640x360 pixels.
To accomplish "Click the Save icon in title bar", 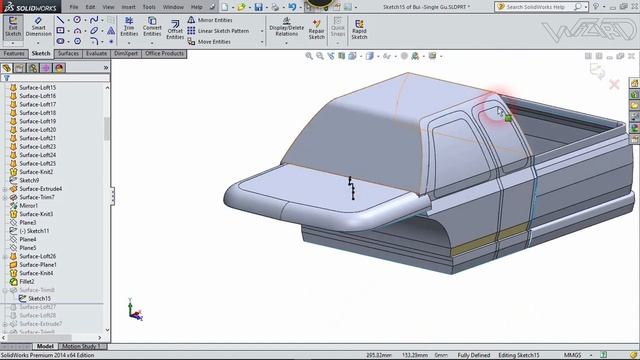I will click(258, 7).
